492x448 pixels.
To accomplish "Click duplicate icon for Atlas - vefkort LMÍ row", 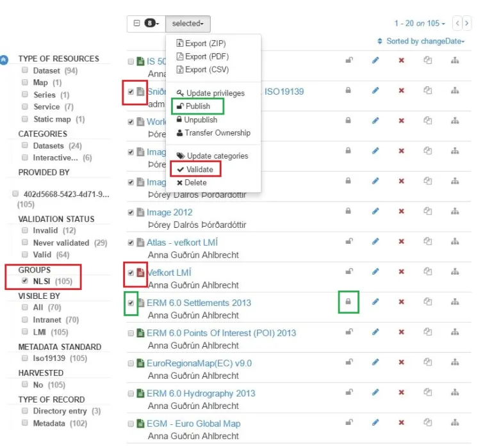I will pyautogui.click(x=427, y=241).
